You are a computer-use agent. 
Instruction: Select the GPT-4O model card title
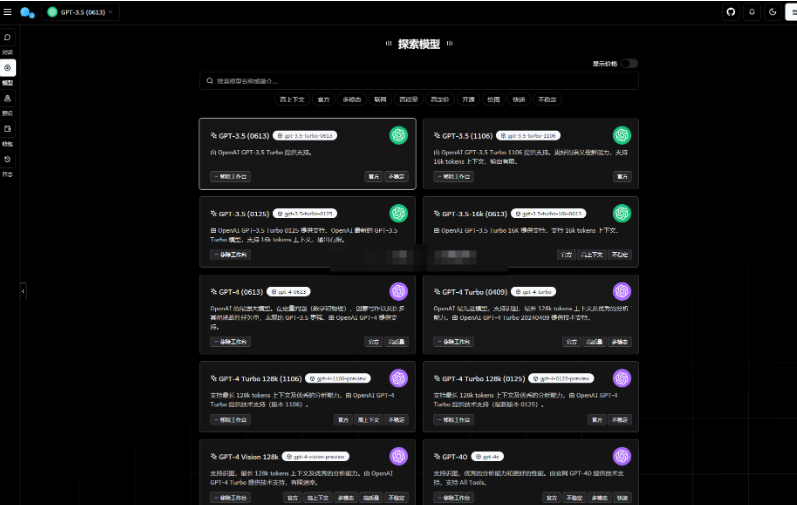coord(454,457)
